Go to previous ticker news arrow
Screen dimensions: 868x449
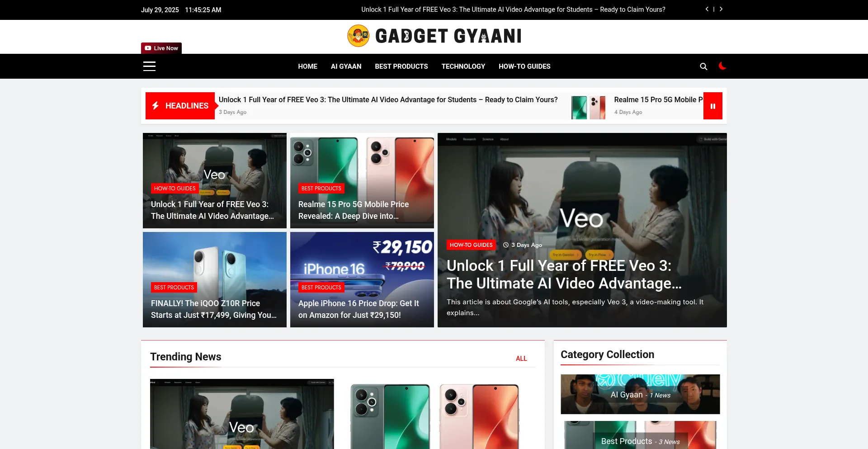pos(707,9)
